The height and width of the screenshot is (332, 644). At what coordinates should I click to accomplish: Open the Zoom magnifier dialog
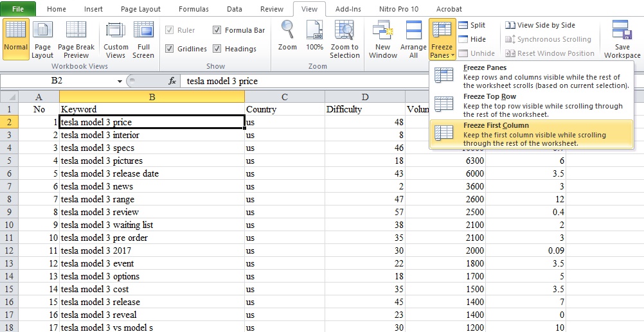click(x=287, y=36)
